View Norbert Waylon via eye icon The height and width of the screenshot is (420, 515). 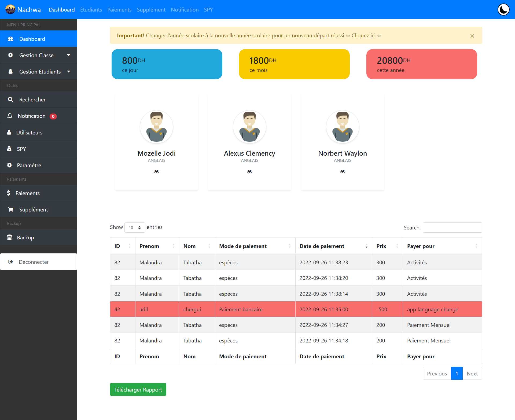pos(343,171)
